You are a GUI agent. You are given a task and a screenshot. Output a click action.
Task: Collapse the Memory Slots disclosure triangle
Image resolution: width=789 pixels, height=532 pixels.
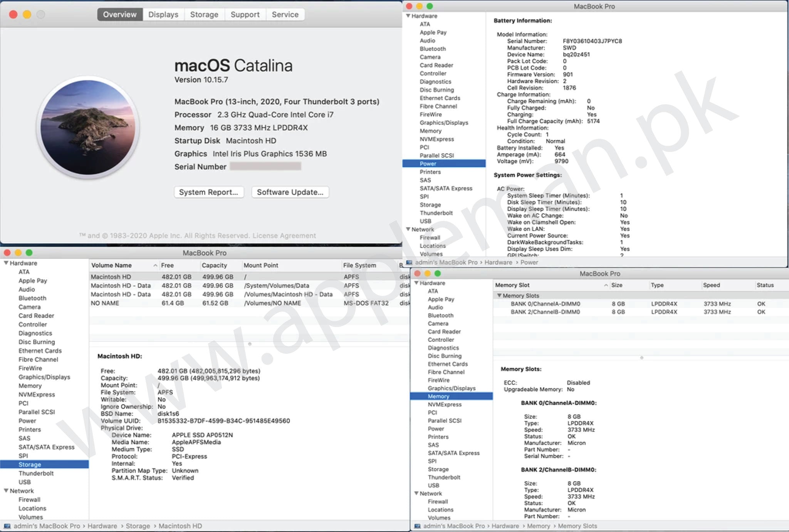(x=499, y=296)
